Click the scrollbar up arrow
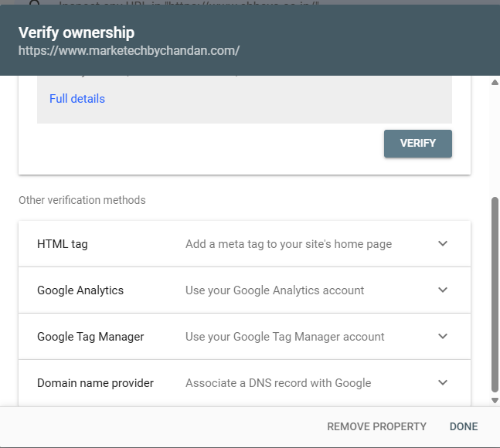The height and width of the screenshot is (448, 500). [495, 83]
